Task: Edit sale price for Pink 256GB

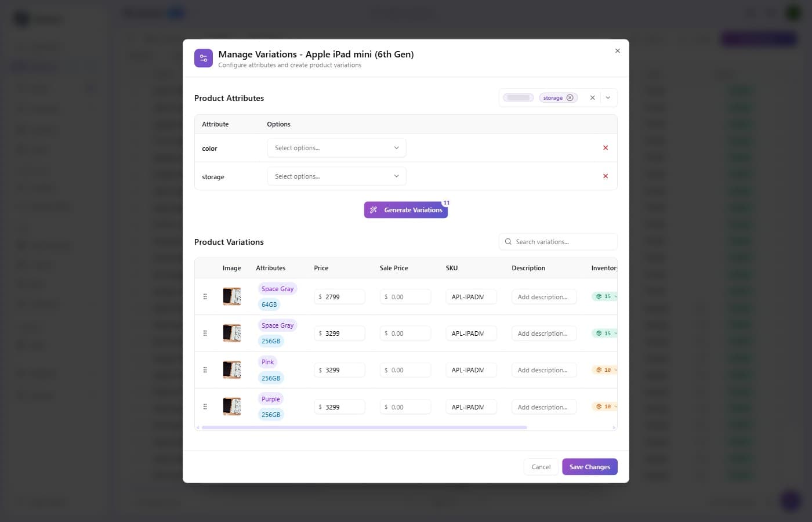Action: click(x=405, y=370)
